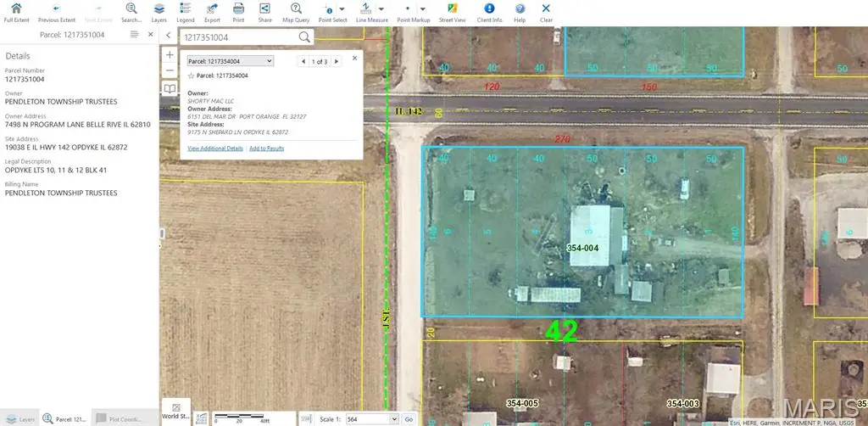
Task: Click the Full Extent home icon
Action: 14,9
